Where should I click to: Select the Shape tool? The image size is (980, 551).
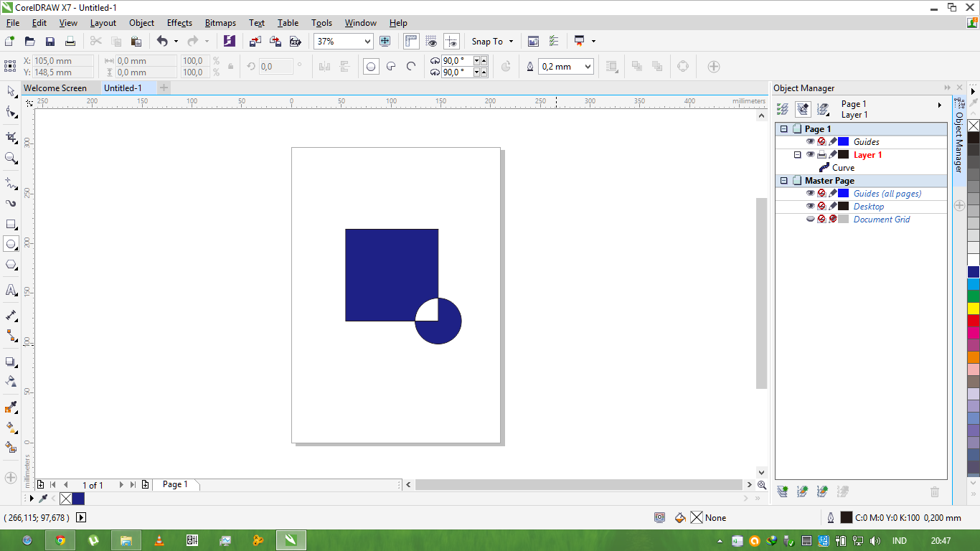click(x=10, y=113)
